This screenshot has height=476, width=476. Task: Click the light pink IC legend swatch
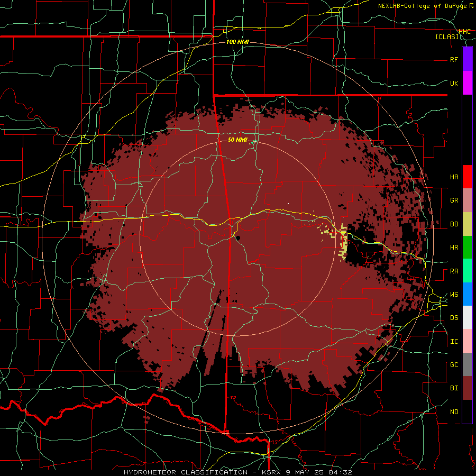pyautogui.click(x=467, y=341)
